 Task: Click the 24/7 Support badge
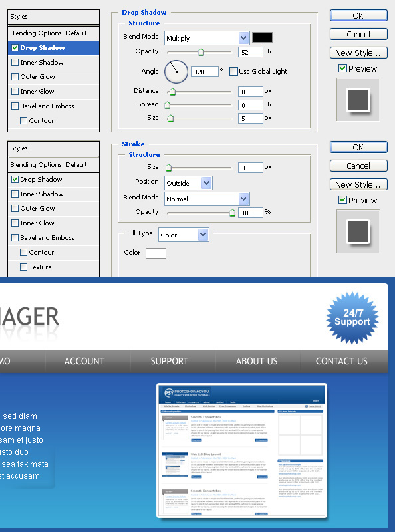pyautogui.click(x=352, y=318)
